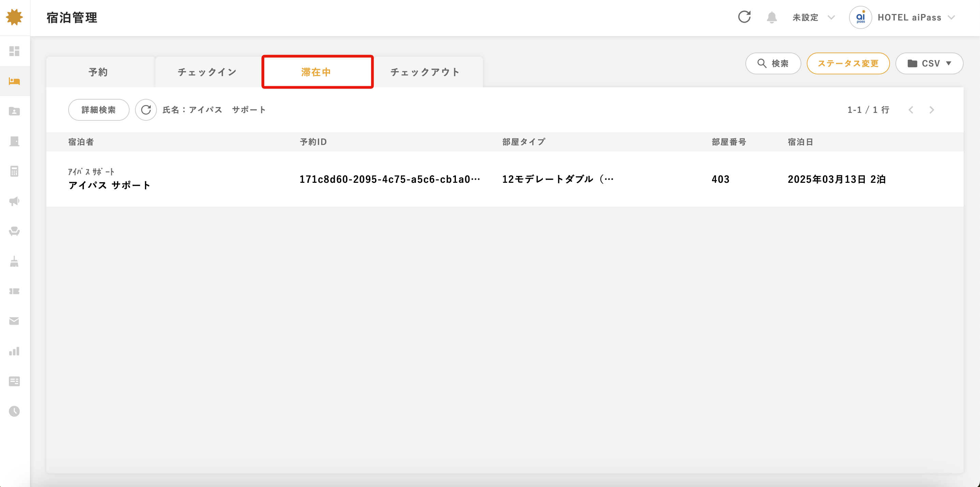Viewport: 980px width, 487px height.
Task: Open the calculator sidebar icon
Action: (x=14, y=171)
